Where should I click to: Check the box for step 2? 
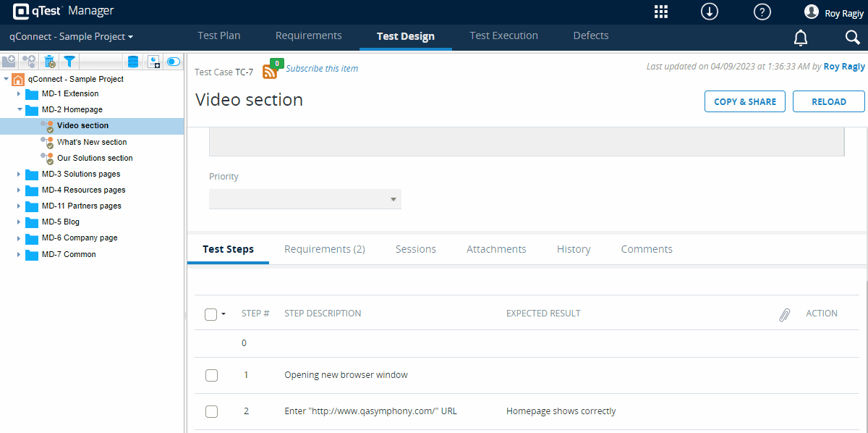point(211,411)
